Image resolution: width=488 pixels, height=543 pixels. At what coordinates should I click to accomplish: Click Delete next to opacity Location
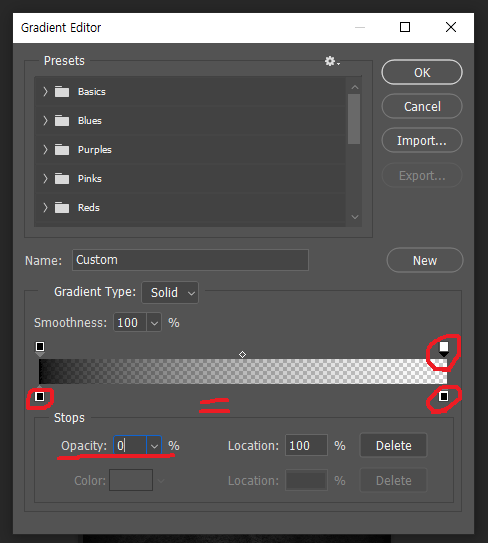tap(393, 445)
